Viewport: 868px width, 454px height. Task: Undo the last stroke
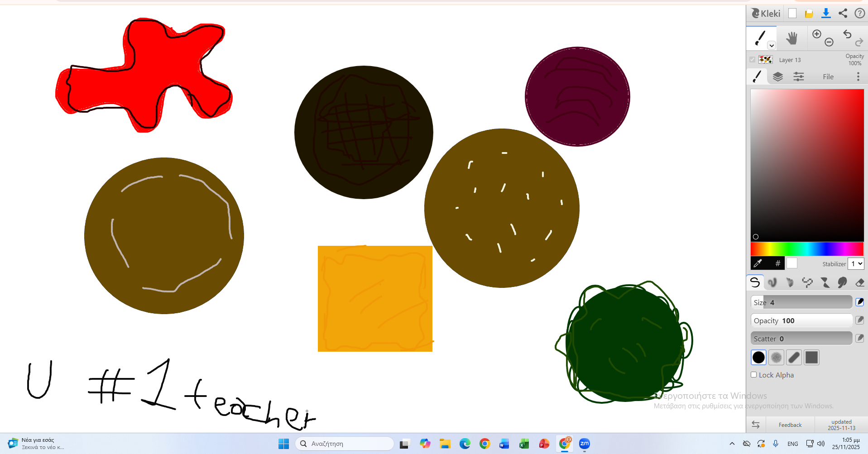tap(847, 34)
